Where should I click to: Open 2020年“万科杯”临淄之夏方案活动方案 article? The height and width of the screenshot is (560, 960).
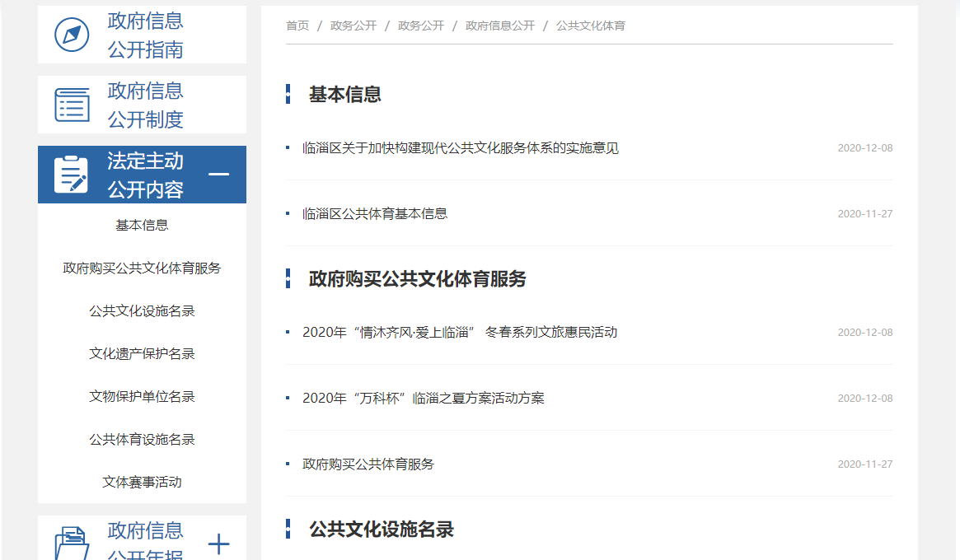point(423,399)
